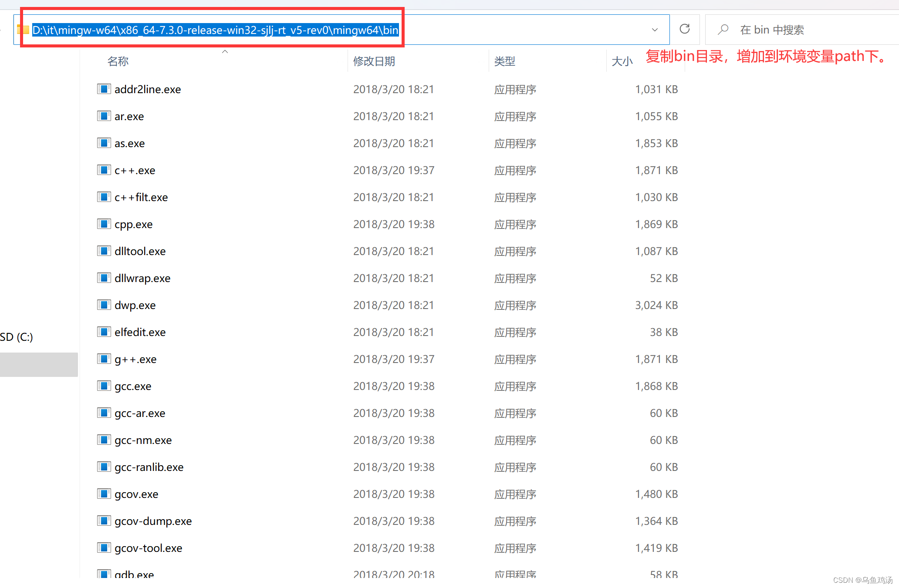Click the 38 KB size of elfedit.exe
The width and height of the screenshot is (899, 588).
(x=664, y=332)
